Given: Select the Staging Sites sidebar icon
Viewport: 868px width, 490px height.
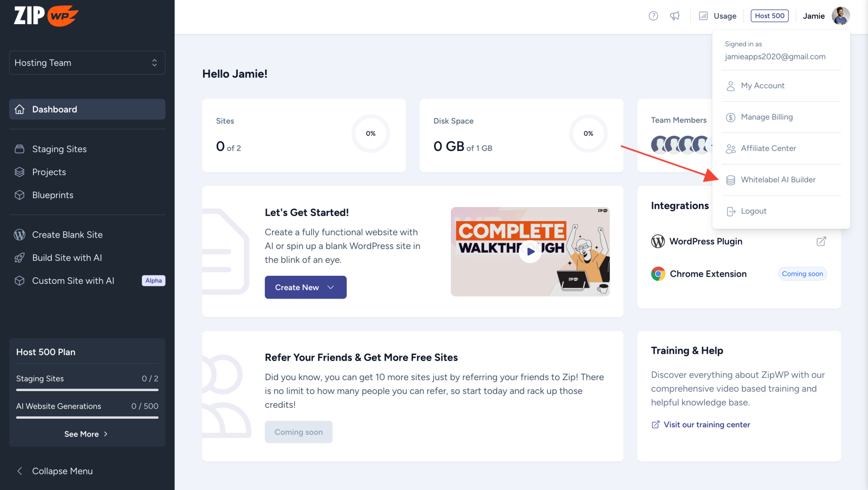Looking at the screenshot, I should click(19, 149).
